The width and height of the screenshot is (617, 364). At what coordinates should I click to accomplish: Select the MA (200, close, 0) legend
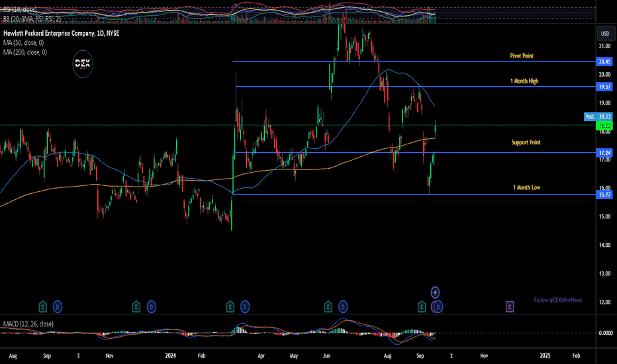(25, 52)
